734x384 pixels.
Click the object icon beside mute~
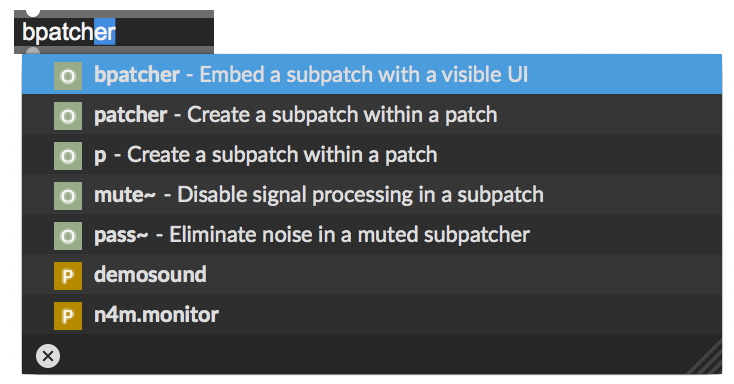tap(68, 196)
